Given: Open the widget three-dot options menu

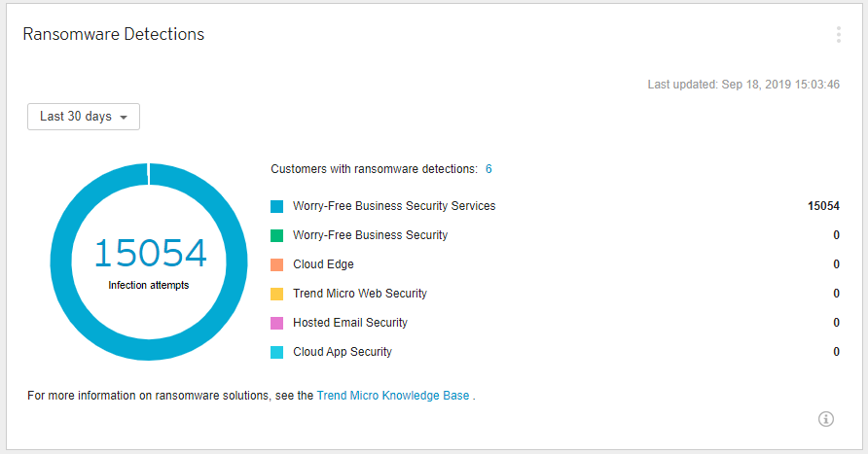Looking at the screenshot, I should point(838,35).
